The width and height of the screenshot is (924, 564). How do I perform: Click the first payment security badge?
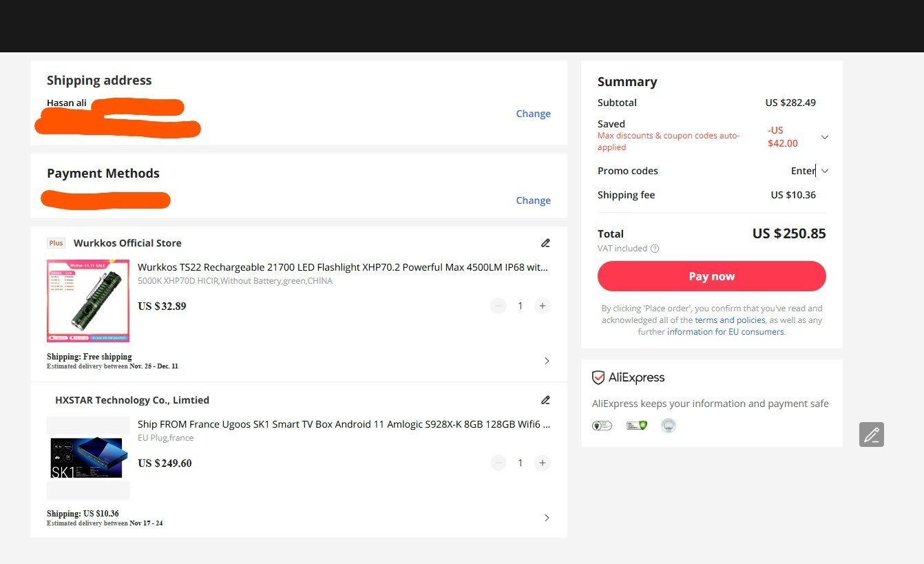pyautogui.click(x=602, y=426)
